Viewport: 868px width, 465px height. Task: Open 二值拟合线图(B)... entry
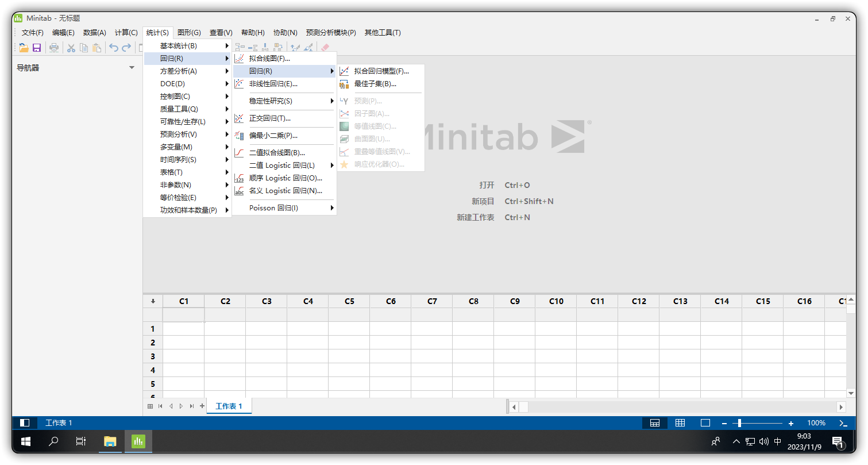tap(284, 153)
